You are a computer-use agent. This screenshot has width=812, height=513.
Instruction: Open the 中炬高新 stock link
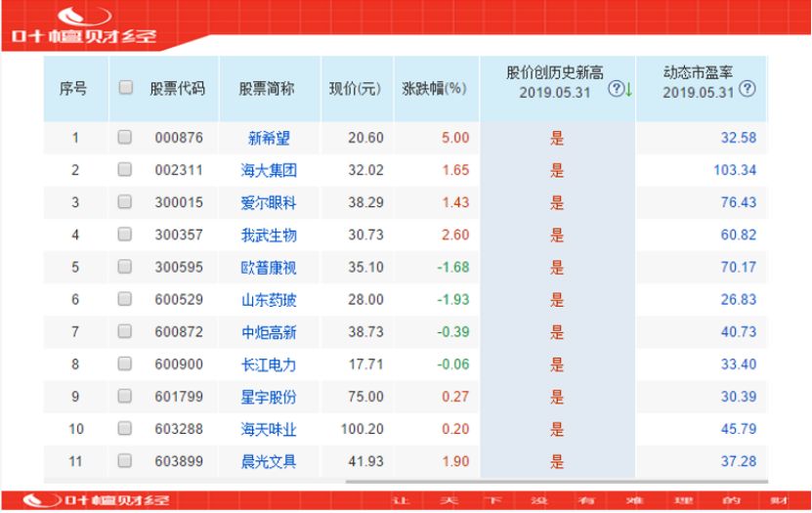[269, 332]
